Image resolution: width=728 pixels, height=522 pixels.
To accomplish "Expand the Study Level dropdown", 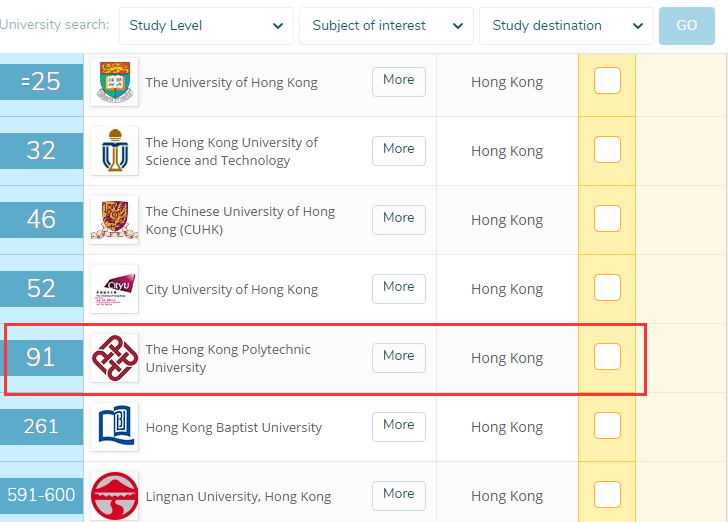I will tap(206, 26).
